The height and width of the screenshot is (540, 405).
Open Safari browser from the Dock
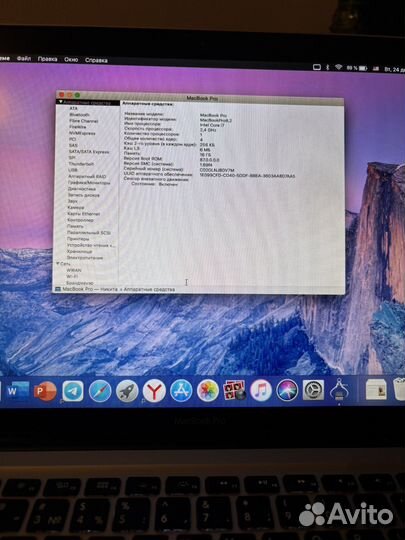tap(100, 391)
